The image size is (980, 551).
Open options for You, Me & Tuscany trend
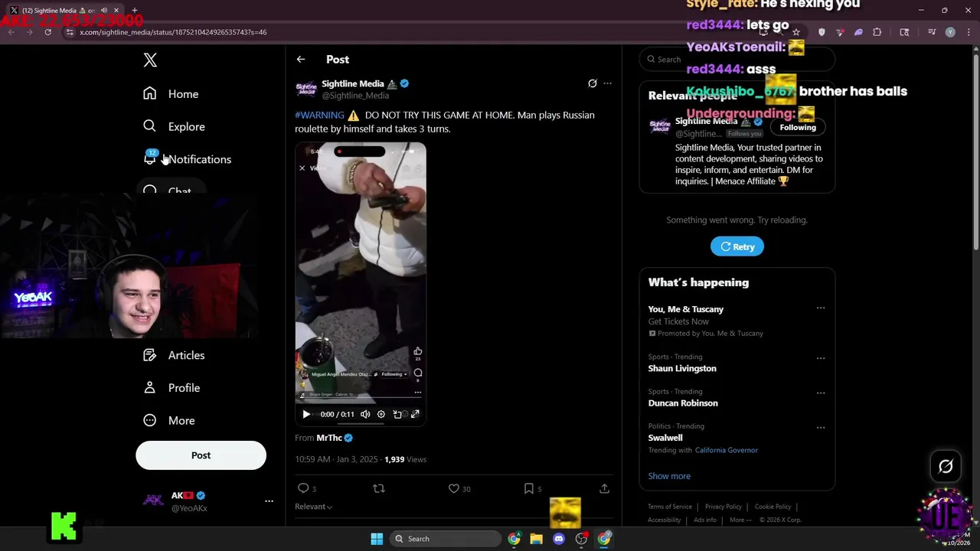pyautogui.click(x=821, y=308)
